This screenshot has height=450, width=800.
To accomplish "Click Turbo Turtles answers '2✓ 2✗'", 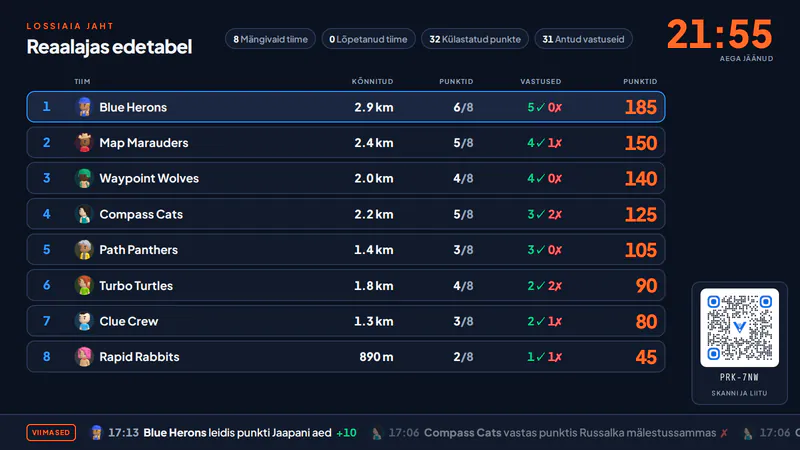I will pos(544,286).
